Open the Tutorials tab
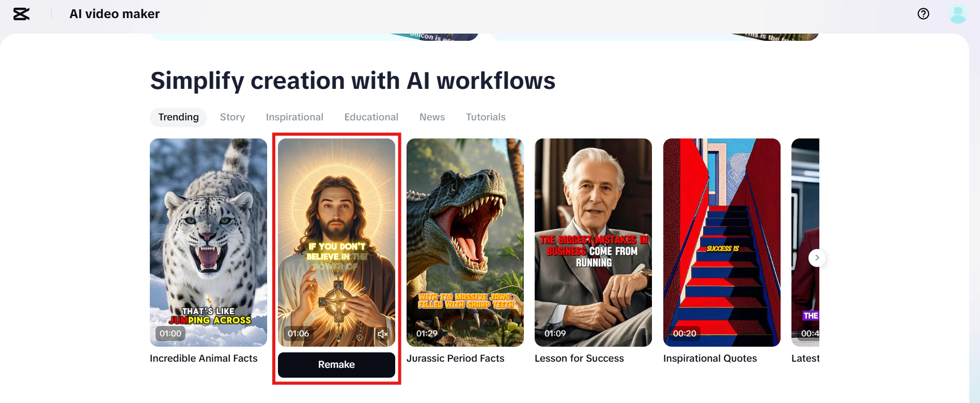This screenshot has height=403, width=980. point(486,117)
